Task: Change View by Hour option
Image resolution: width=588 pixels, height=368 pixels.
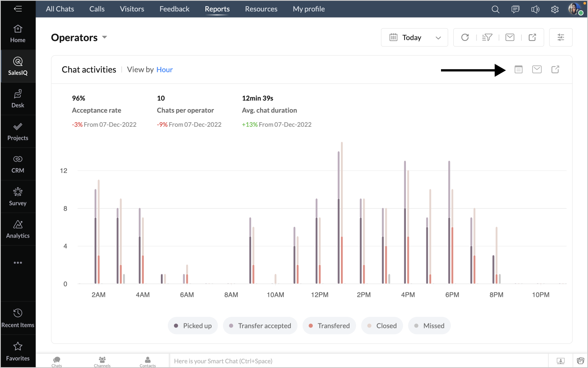Action: tap(164, 70)
